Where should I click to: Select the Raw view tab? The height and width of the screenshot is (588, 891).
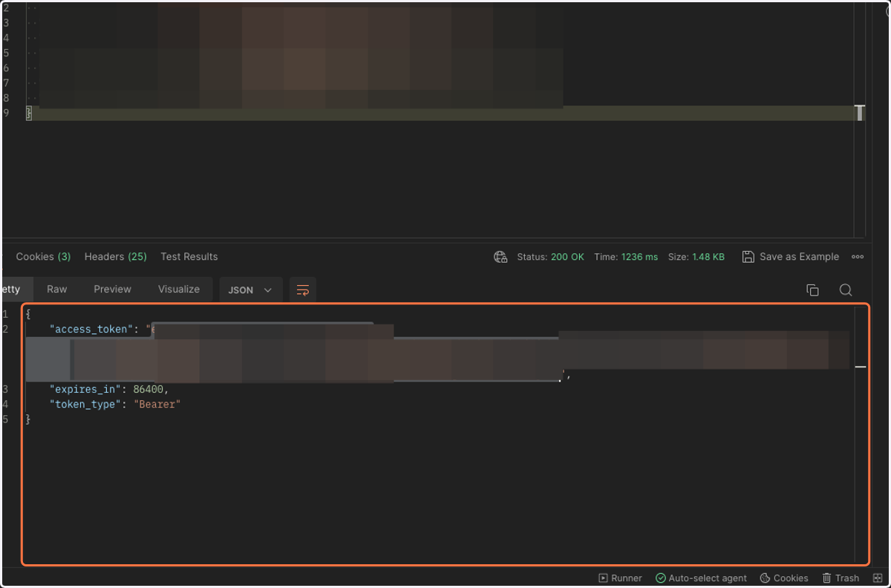point(57,290)
